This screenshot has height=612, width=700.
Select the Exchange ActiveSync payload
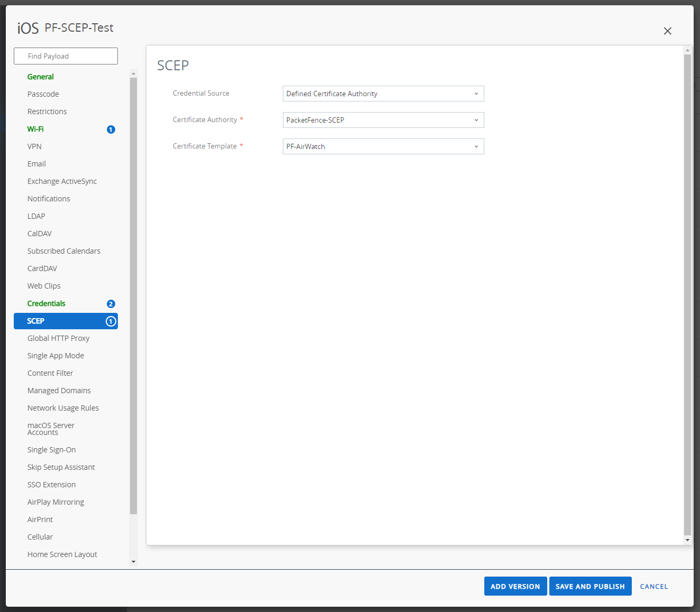pyautogui.click(x=62, y=181)
